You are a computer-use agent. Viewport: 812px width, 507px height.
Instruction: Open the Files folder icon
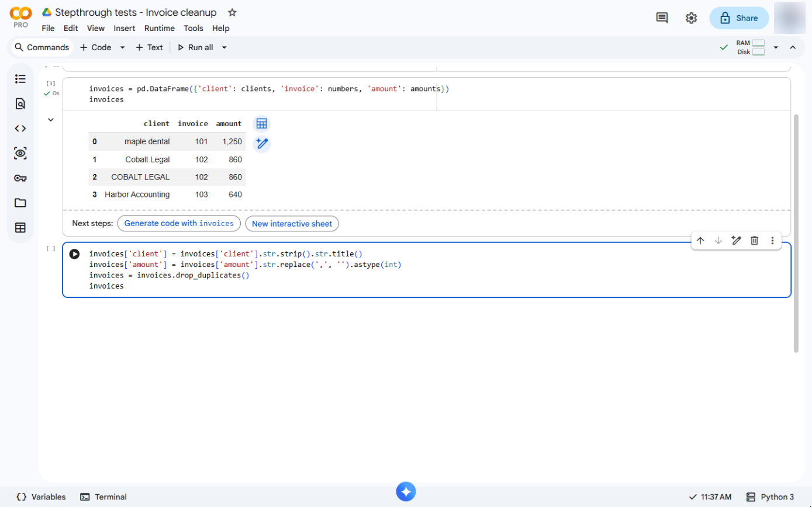click(20, 203)
